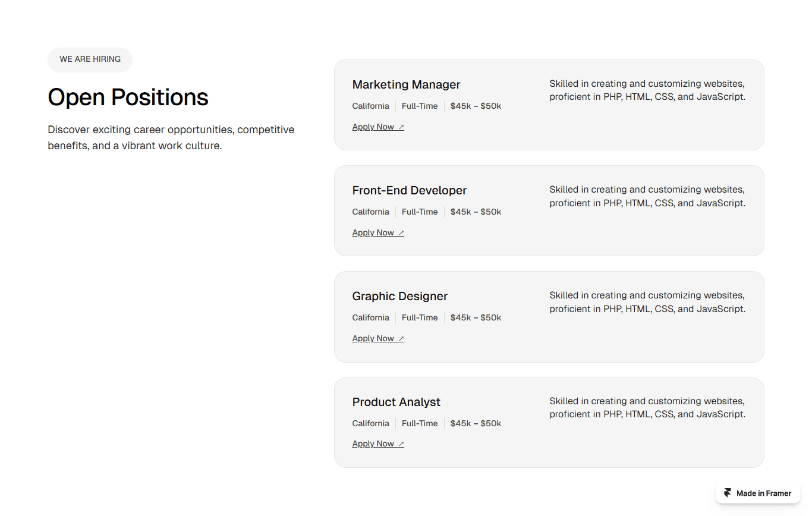The image size is (812, 516).
Task: Click the WE ARE HIRING pill label
Action: click(x=90, y=59)
